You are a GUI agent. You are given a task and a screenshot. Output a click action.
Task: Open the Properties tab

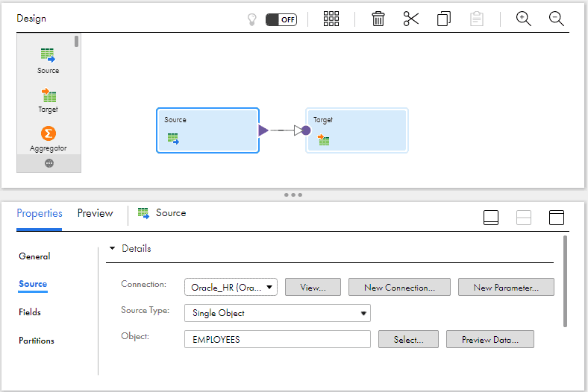[40, 213]
